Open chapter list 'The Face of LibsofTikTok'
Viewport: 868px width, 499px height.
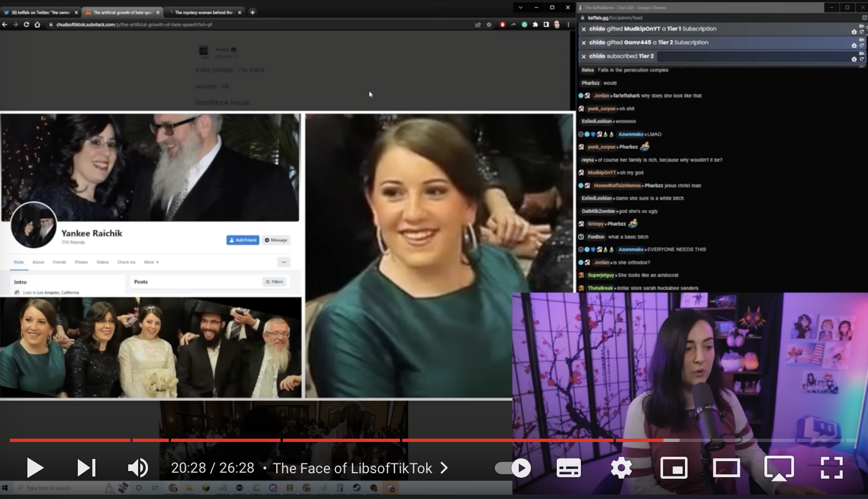[361, 468]
